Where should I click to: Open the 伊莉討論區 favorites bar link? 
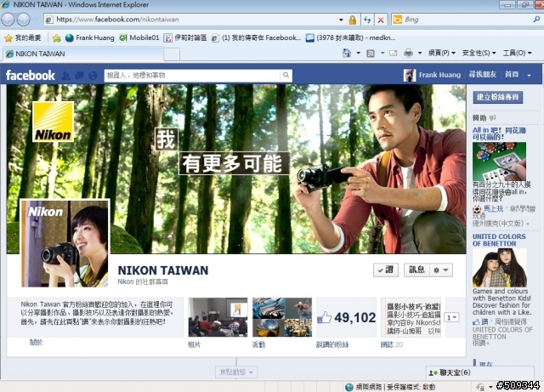click(x=185, y=38)
